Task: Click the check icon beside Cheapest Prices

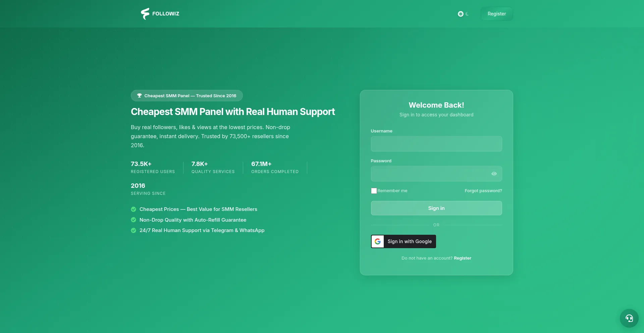Action: click(x=133, y=209)
